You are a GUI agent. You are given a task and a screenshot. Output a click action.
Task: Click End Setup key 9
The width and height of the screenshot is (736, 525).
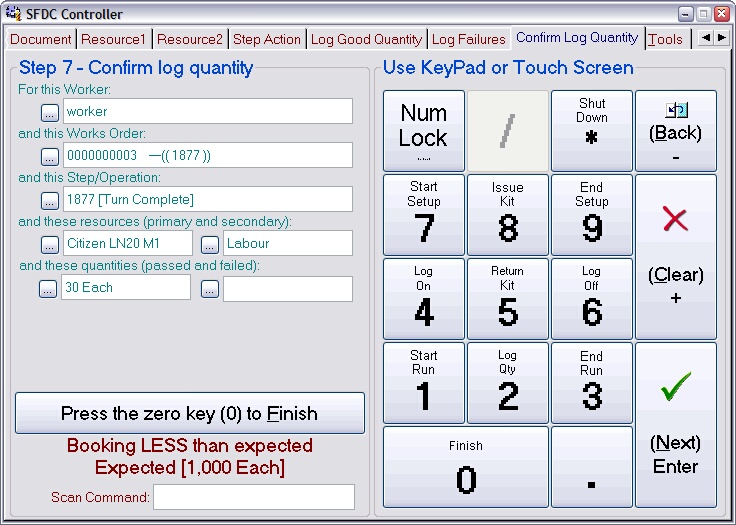(592, 215)
